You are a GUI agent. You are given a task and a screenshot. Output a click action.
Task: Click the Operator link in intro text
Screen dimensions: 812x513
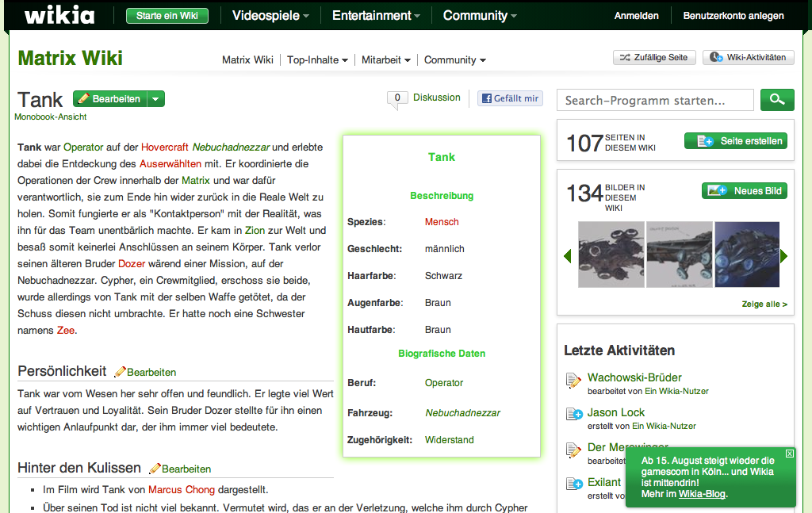coord(82,147)
